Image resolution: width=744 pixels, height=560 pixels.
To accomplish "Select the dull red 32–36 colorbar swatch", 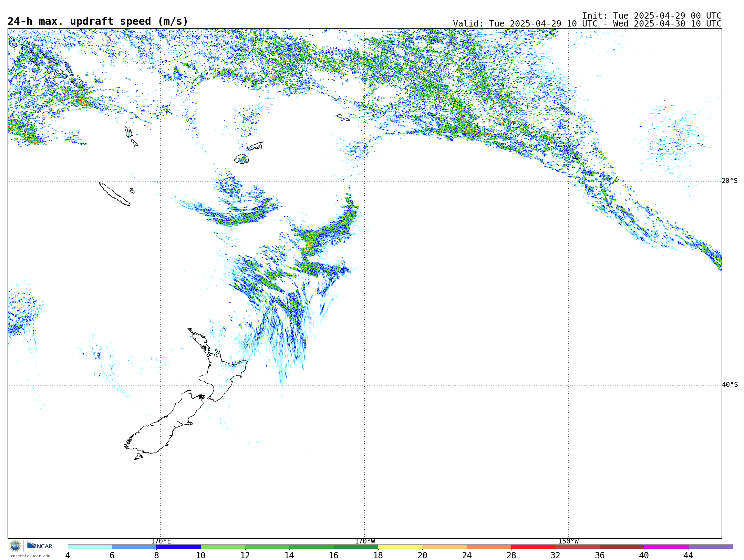I will click(x=578, y=547).
